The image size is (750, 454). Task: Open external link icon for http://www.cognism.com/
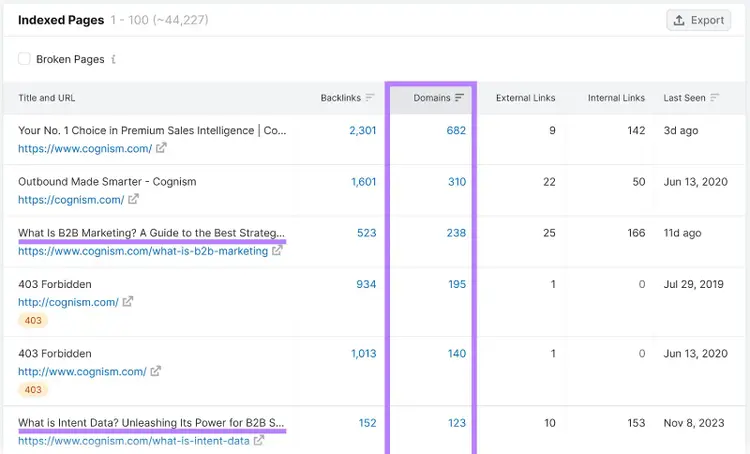coord(155,371)
